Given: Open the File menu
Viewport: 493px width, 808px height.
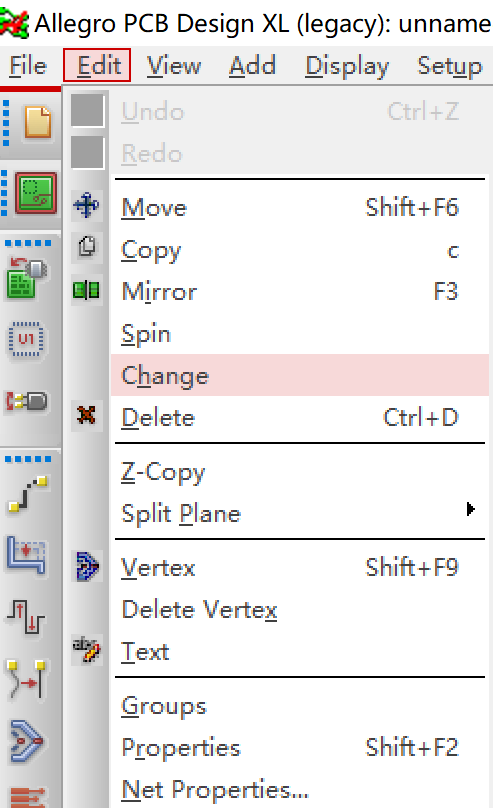Looking at the screenshot, I should (x=28, y=66).
